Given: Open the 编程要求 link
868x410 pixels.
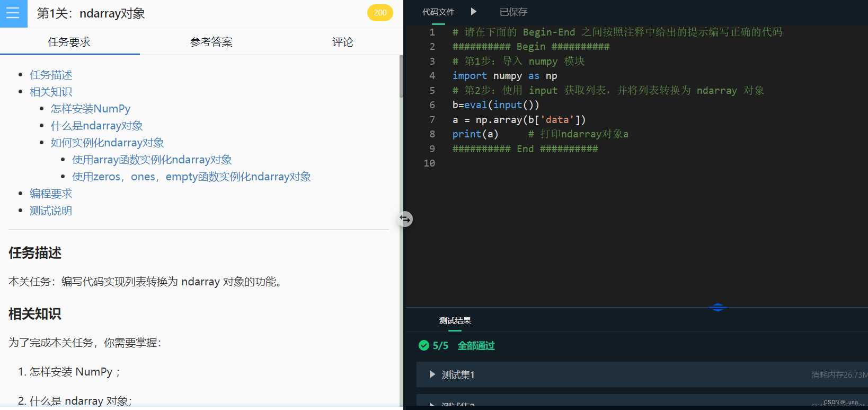Looking at the screenshot, I should [x=51, y=194].
